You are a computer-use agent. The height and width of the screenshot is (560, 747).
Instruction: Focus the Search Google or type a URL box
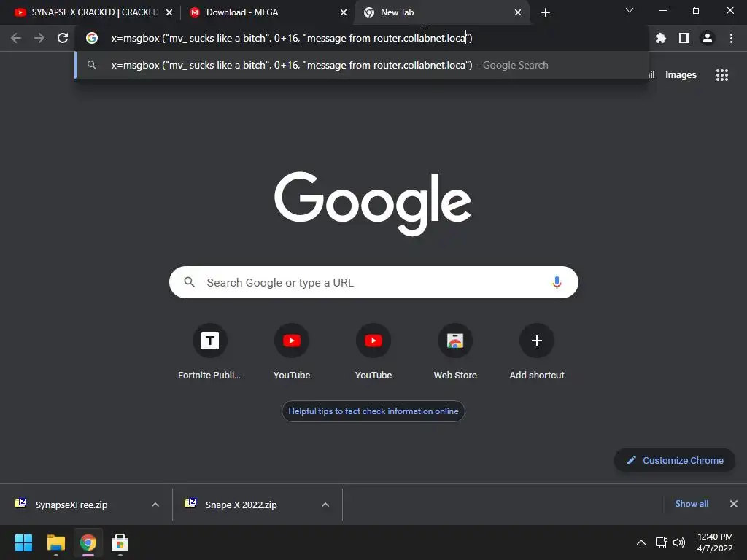(373, 282)
